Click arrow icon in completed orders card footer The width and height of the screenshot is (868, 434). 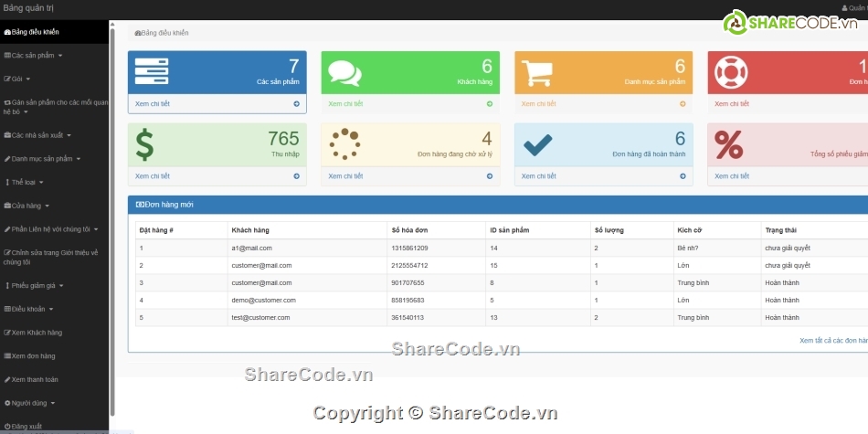pos(683,176)
